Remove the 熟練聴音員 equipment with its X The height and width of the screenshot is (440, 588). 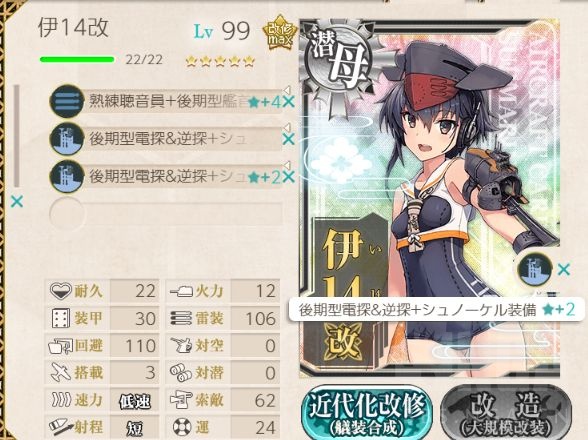click(x=288, y=102)
